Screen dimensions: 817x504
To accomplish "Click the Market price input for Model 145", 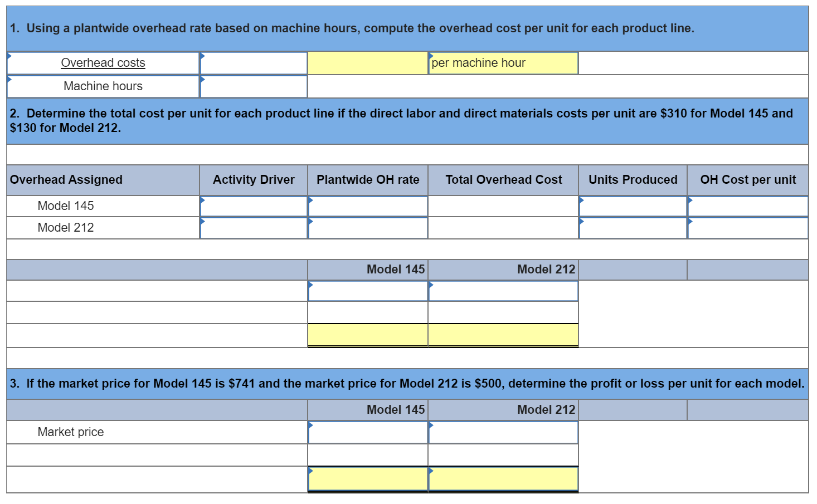I will click(x=368, y=432).
